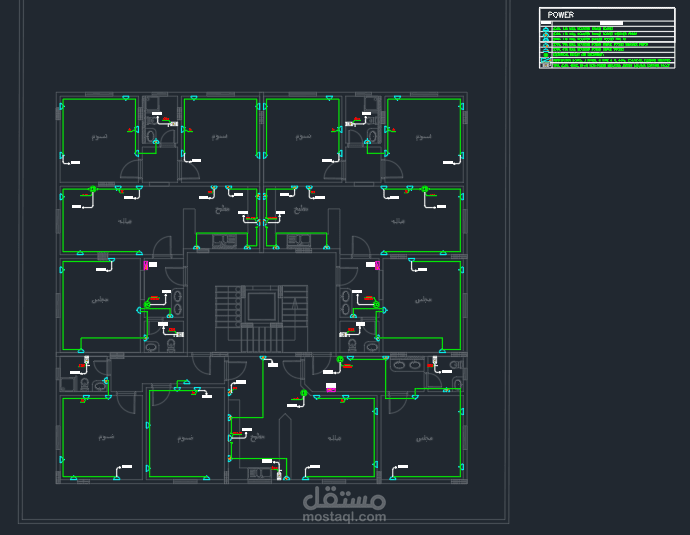Select the magenta panel beside the left majlis room
Screen dimensions: 690x535
click(146, 265)
